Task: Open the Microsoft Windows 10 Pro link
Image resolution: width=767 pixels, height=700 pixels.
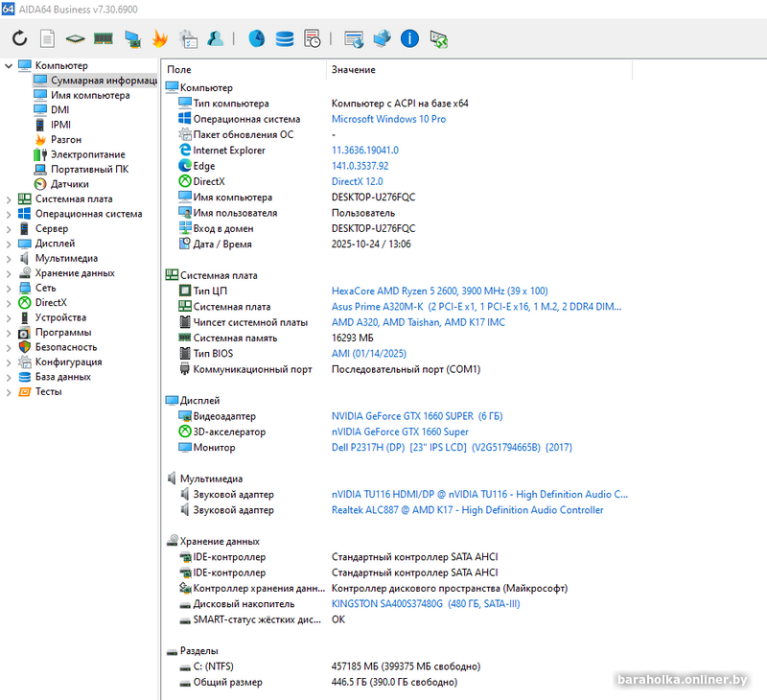Action: pos(388,119)
